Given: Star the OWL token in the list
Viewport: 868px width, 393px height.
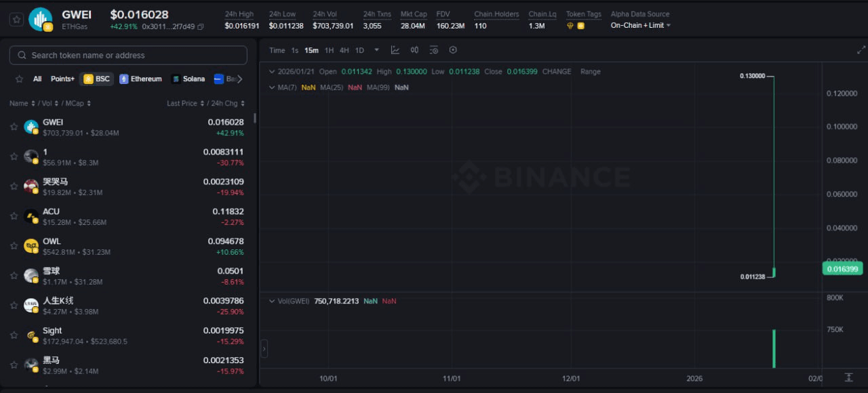Looking at the screenshot, I should click(x=14, y=246).
